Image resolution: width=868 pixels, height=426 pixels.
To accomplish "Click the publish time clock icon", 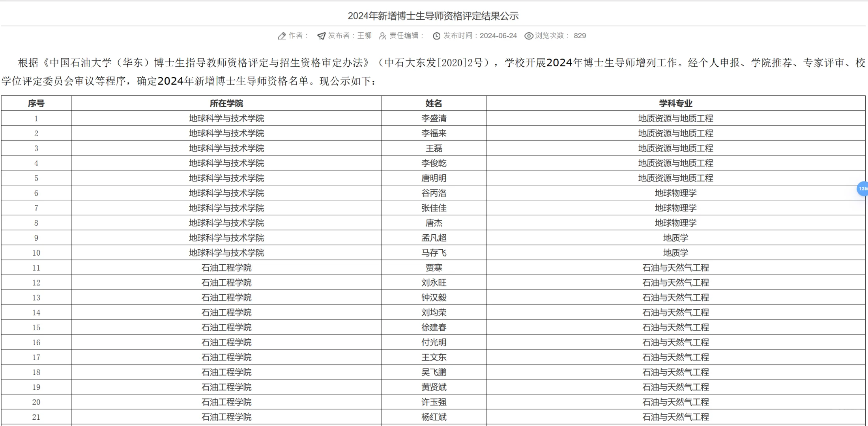I will [x=436, y=36].
